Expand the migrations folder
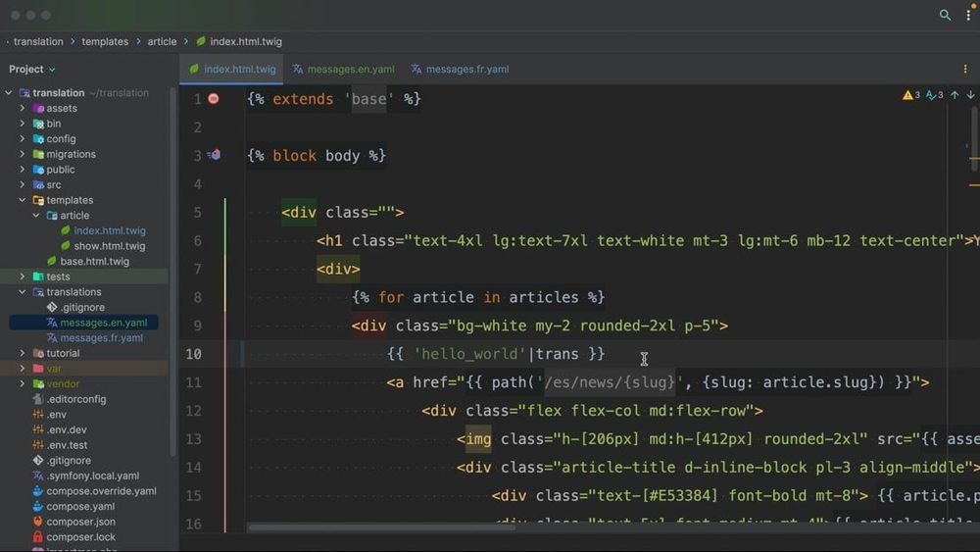Screen dimensions: 980x552 click(x=23, y=154)
